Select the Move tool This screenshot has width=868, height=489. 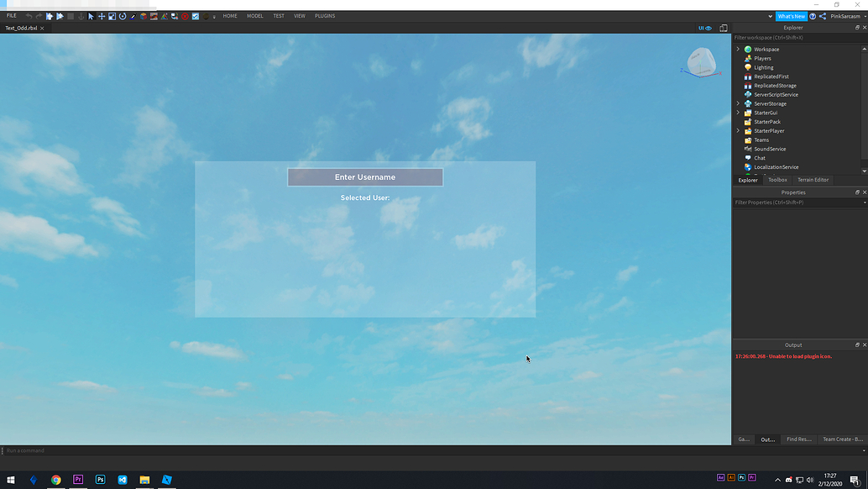tap(102, 15)
